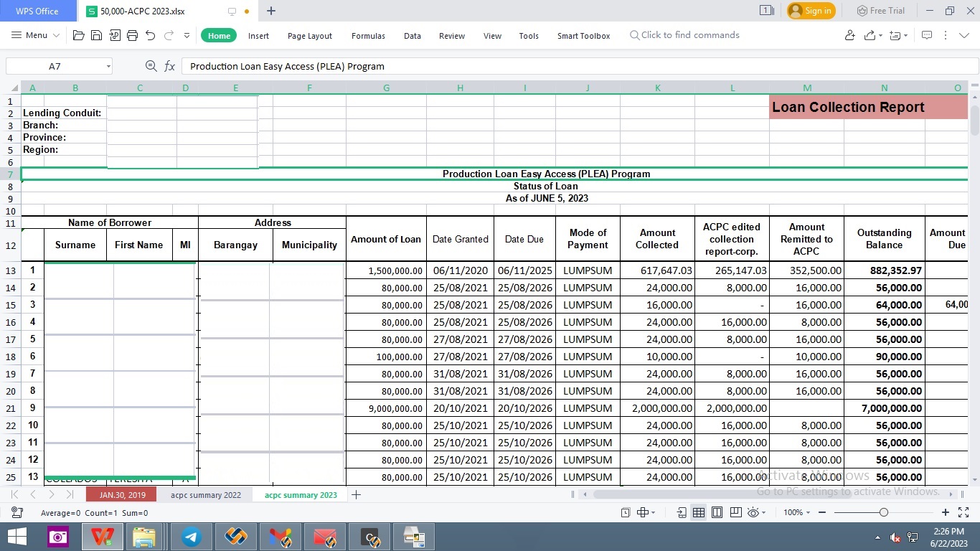The height and width of the screenshot is (551, 980).
Task: Click the Insert Function fx icon
Action: (x=170, y=66)
